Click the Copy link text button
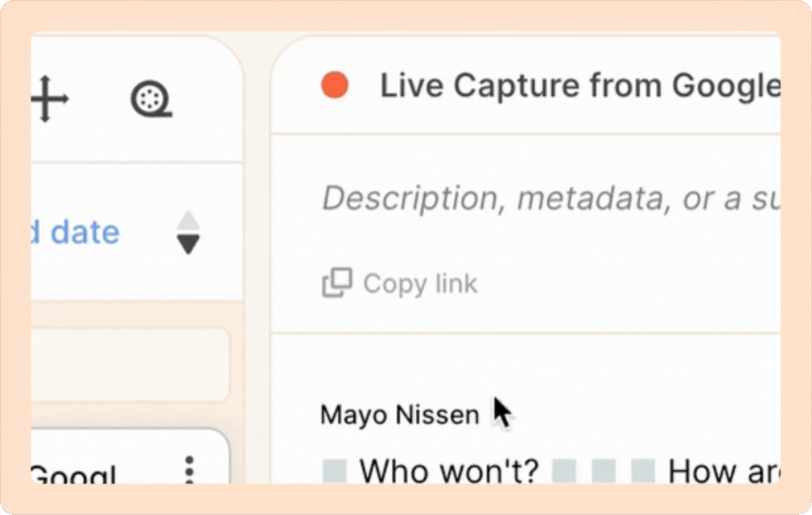 pyautogui.click(x=420, y=283)
